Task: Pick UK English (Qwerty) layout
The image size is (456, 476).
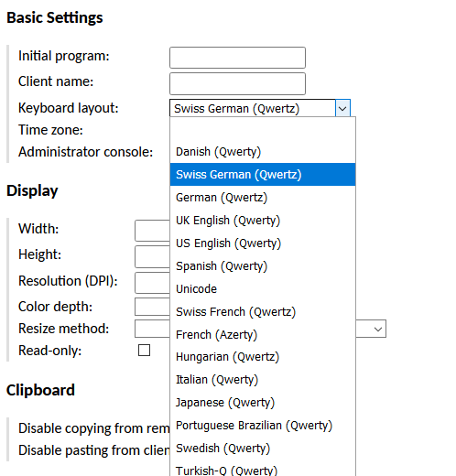Action: pos(263,221)
